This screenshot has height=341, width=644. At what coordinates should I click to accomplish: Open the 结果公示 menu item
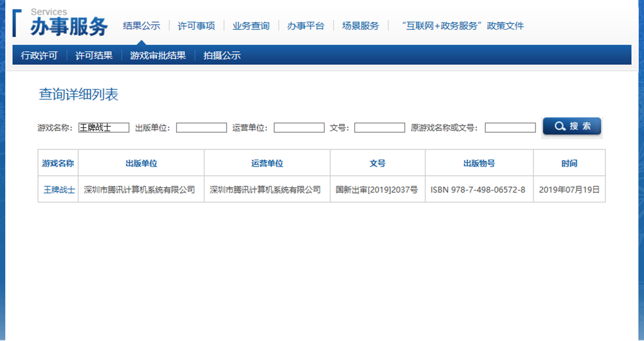point(141,26)
